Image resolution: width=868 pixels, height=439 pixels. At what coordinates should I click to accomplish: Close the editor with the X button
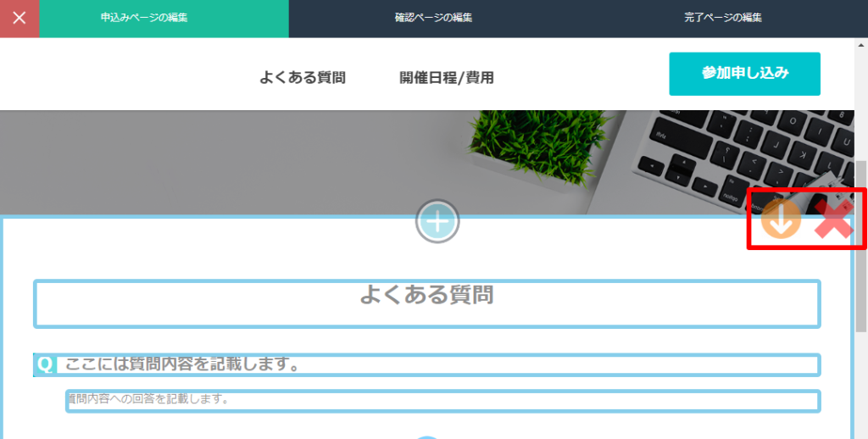(x=19, y=19)
